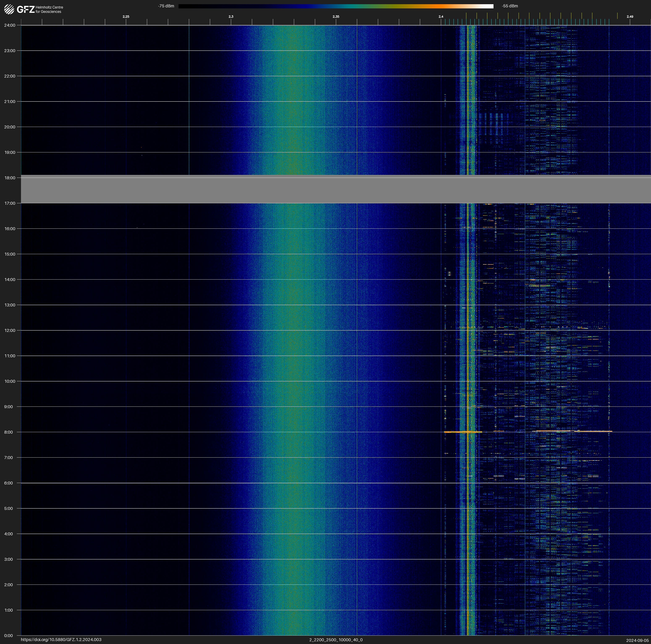
Task: Click the 12:00 time axis label
Action: pos(10,330)
